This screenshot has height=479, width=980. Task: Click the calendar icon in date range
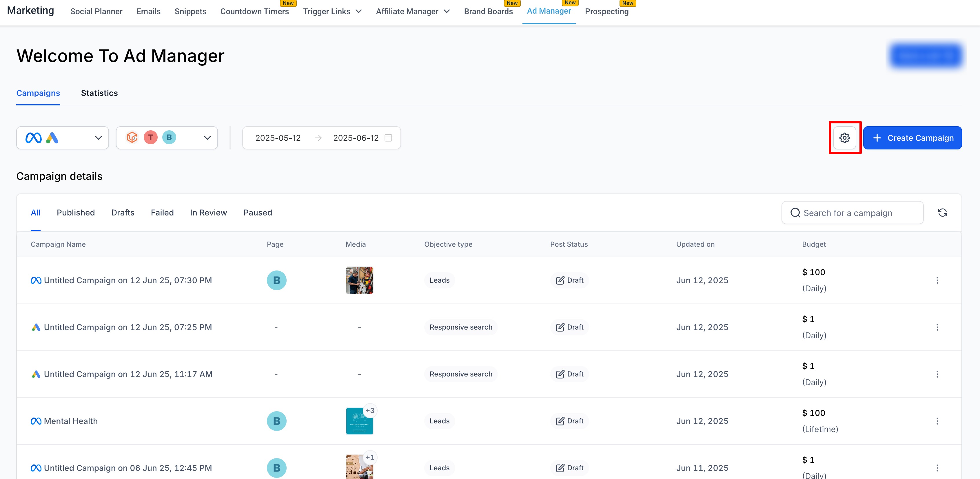pyautogui.click(x=388, y=138)
